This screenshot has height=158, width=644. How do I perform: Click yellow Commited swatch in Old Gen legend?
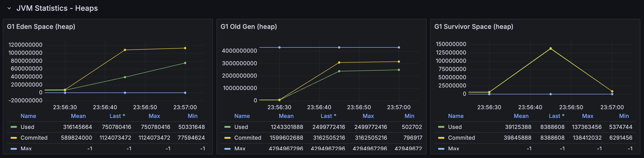pos(227,138)
